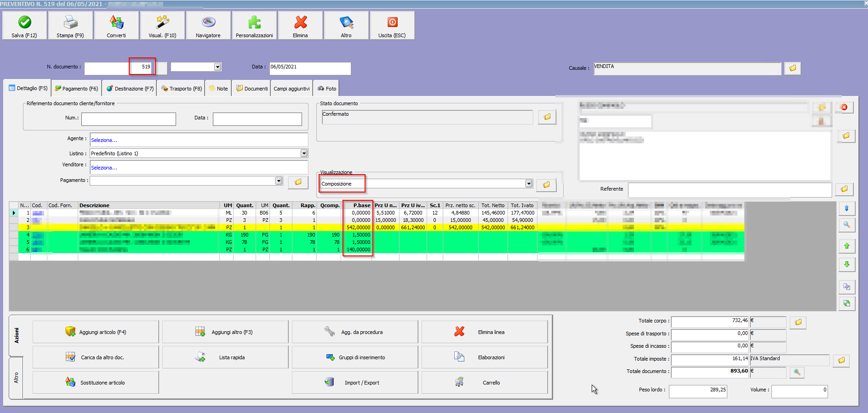
Task: Click Salva (F12) toolbar button
Action: click(24, 25)
